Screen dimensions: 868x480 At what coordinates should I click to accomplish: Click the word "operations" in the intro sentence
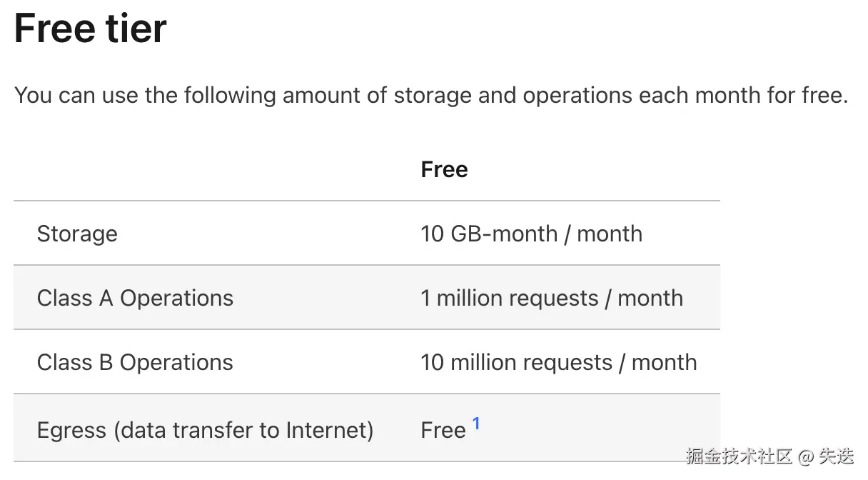pos(577,95)
